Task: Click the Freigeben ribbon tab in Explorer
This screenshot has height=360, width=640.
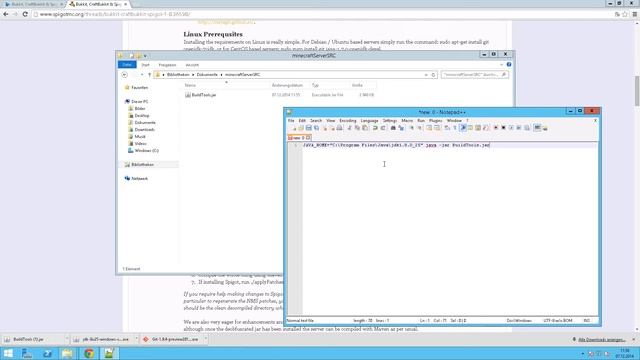Action: pyautogui.click(x=167, y=65)
